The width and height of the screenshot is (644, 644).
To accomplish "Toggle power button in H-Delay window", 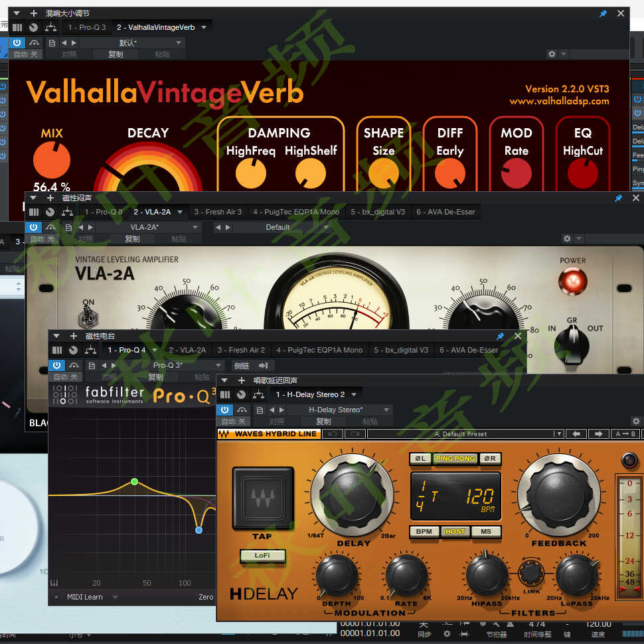I will click(x=224, y=410).
